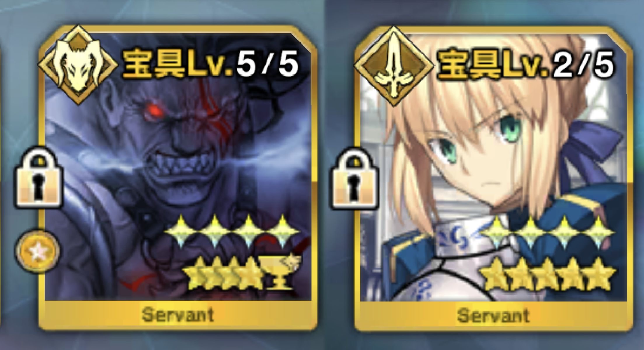The height and width of the screenshot is (350, 644).
Task: Click the Servant label under Berserker card
Action: [x=178, y=315]
